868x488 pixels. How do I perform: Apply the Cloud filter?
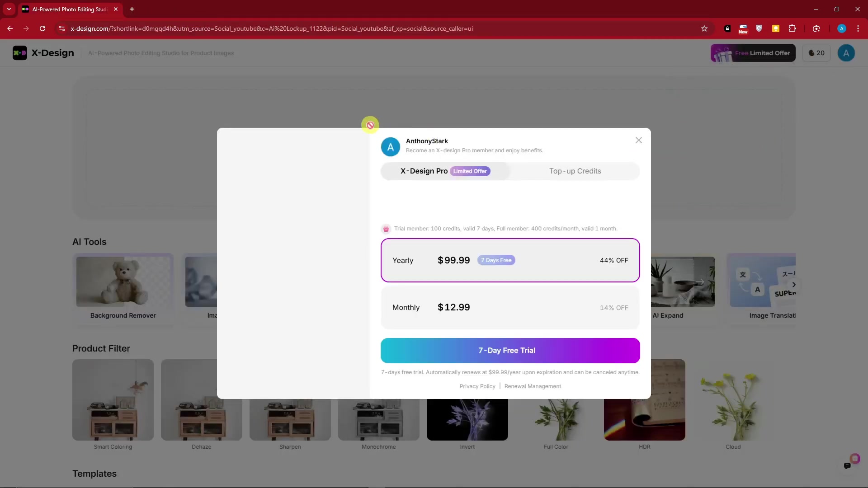733,405
